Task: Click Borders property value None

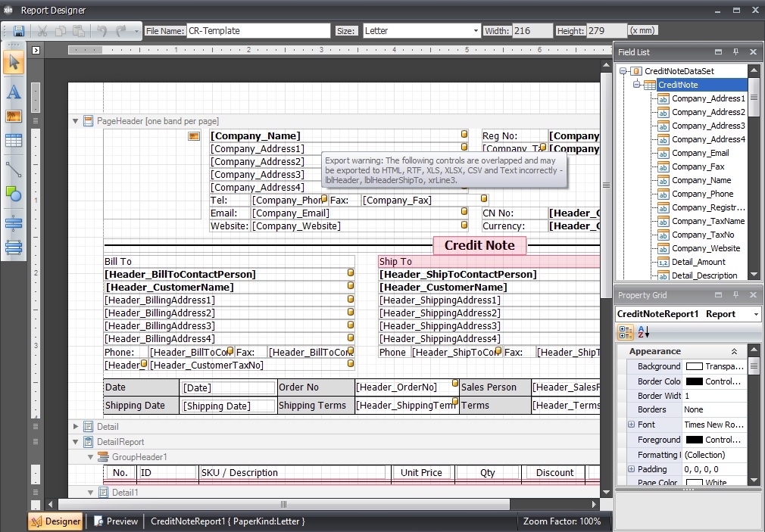Action: (714, 409)
